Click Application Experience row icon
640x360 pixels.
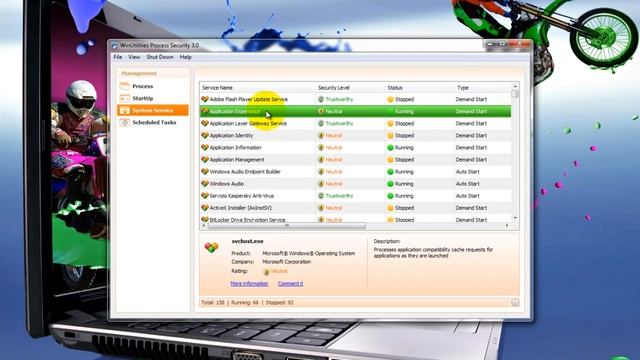point(205,111)
